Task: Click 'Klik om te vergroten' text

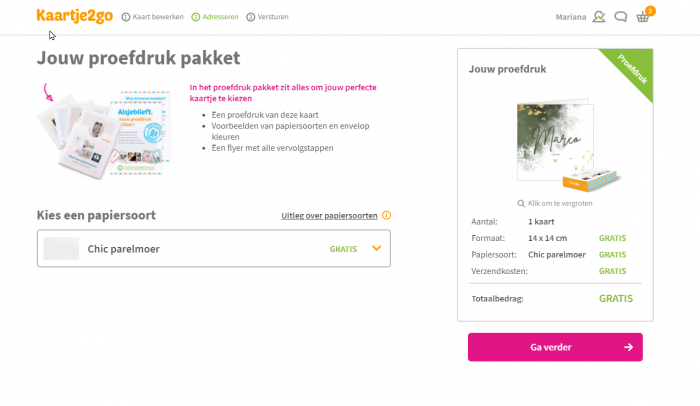Action: point(562,202)
